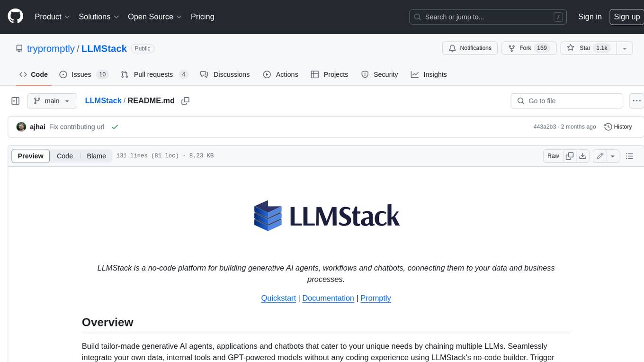The width and height of the screenshot is (644, 362).
Task: Switch to the Security tab
Action: pyautogui.click(x=379, y=74)
